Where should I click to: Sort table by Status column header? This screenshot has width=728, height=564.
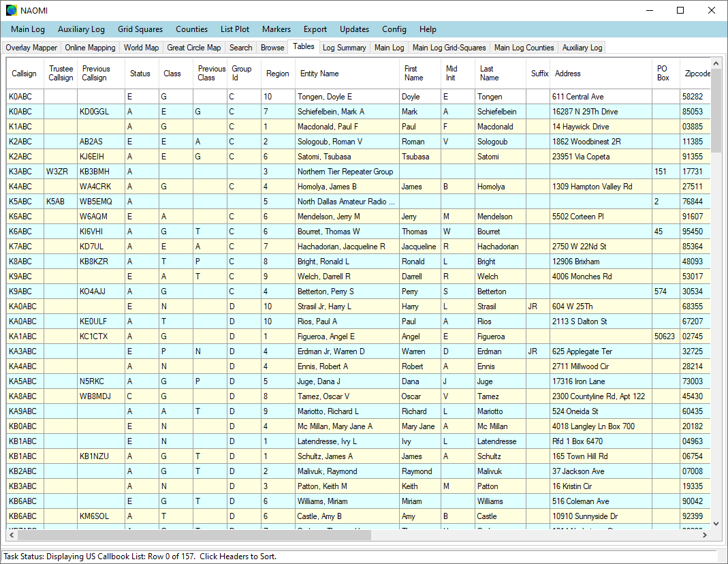coord(142,74)
